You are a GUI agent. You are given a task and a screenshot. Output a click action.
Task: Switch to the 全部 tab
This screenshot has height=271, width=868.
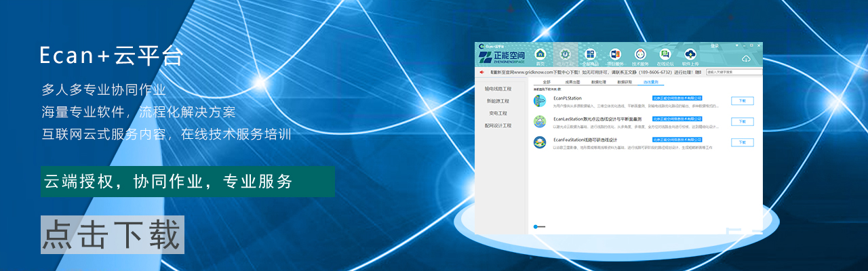point(547,82)
